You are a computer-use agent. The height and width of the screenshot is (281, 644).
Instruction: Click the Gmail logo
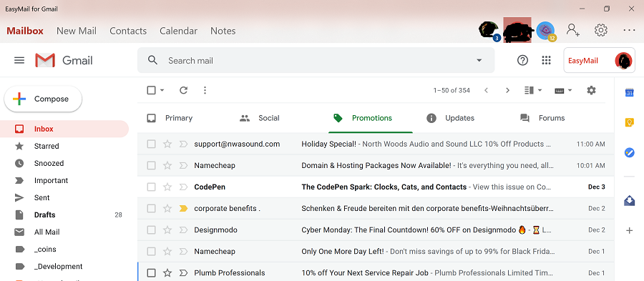[x=64, y=60]
